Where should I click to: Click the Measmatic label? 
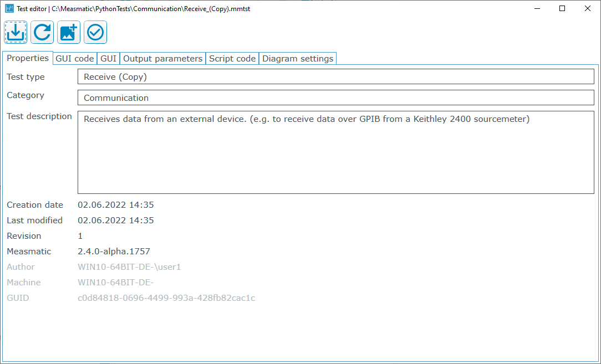[29, 252]
